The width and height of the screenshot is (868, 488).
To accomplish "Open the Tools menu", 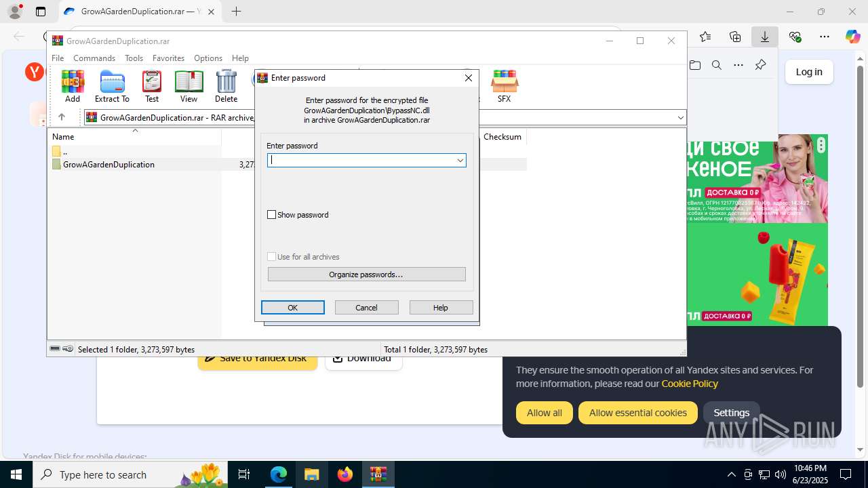I will point(134,58).
